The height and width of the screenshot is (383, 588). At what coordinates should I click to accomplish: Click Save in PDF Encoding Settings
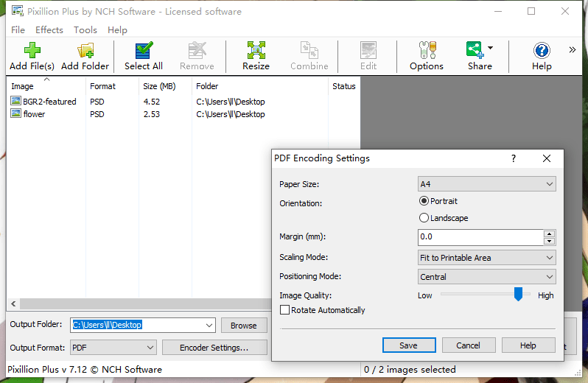[409, 345]
